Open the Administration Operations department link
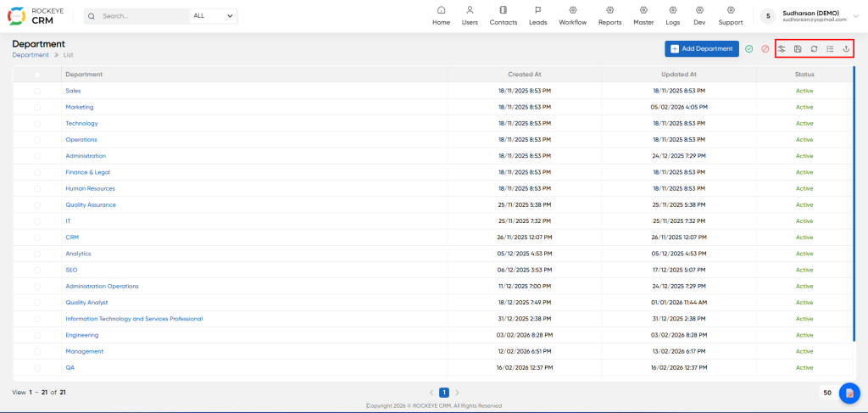Viewport: 868px width, 413px height. (102, 287)
